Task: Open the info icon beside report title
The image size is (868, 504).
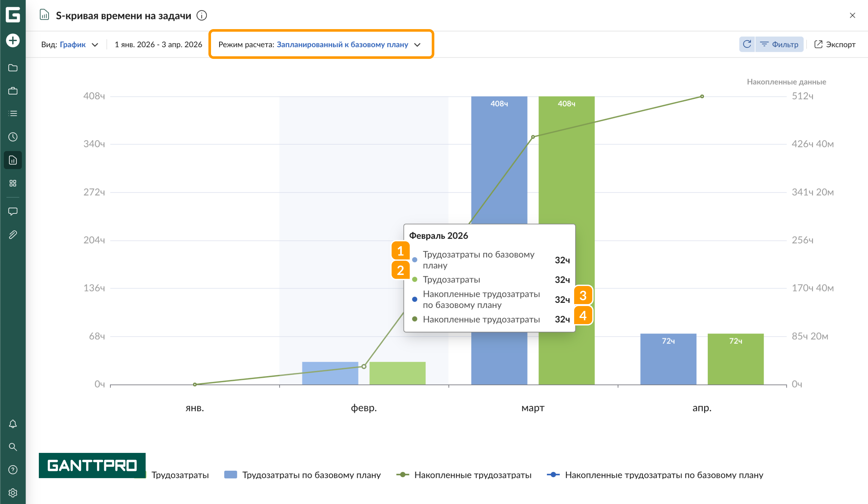Action: click(202, 16)
